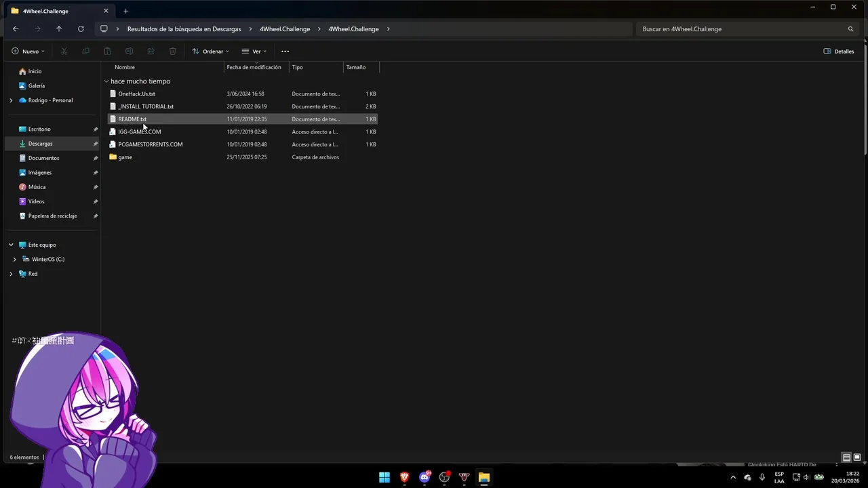Open the three-dots more options menu

(x=285, y=52)
